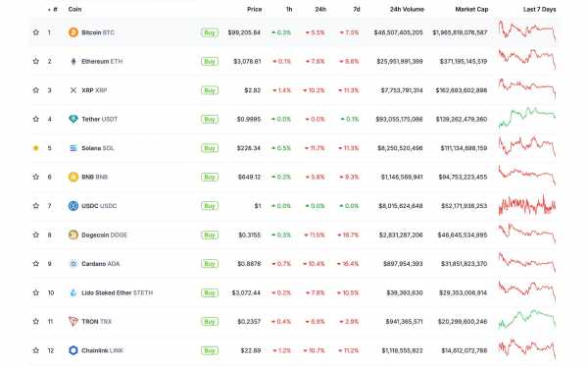Sort coins by the Price column header
Image resolution: width=588 pixels, height=366 pixels.
254,10
